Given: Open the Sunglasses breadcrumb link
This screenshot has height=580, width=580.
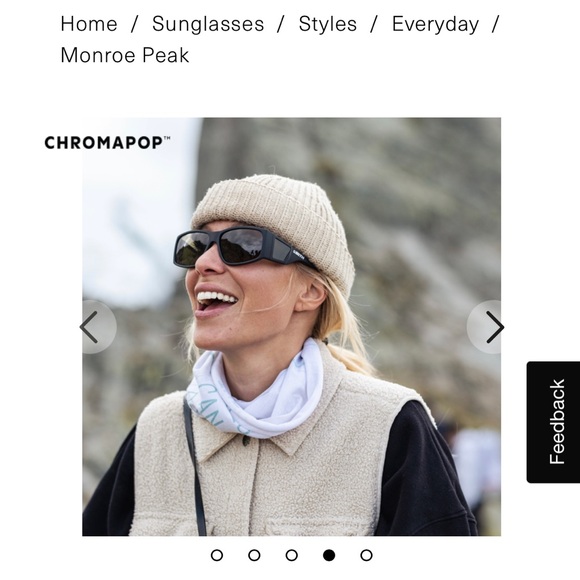Looking at the screenshot, I should point(208,24).
